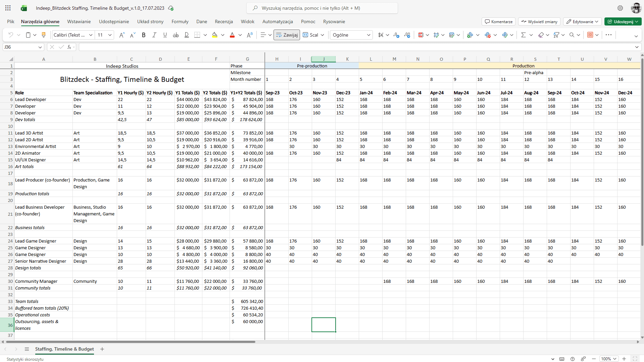Click the Scal merge button
Viewport: 644px width, 362px height.
tap(311, 35)
